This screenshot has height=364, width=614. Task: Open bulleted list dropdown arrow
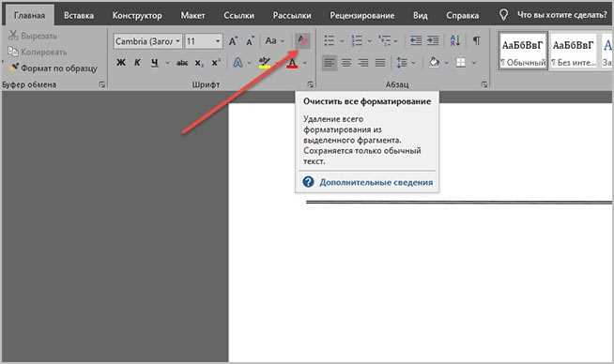click(342, 40)
